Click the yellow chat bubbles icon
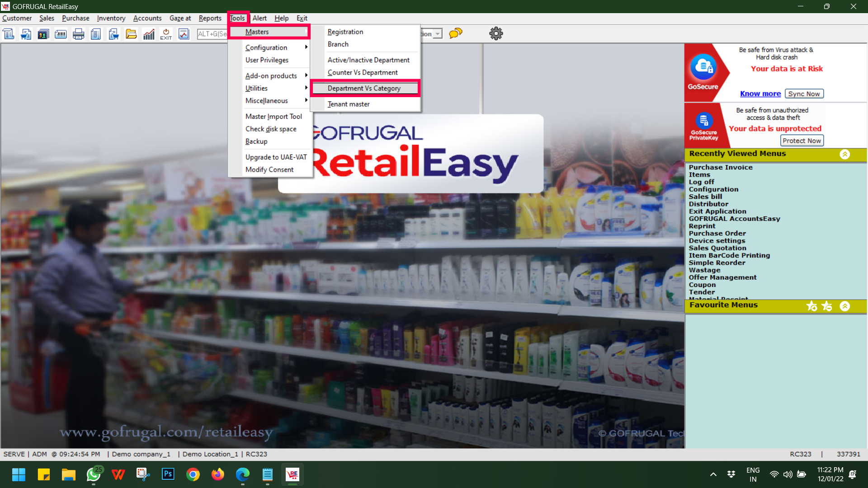Screen dimensions: 868x488 [455, 33]
